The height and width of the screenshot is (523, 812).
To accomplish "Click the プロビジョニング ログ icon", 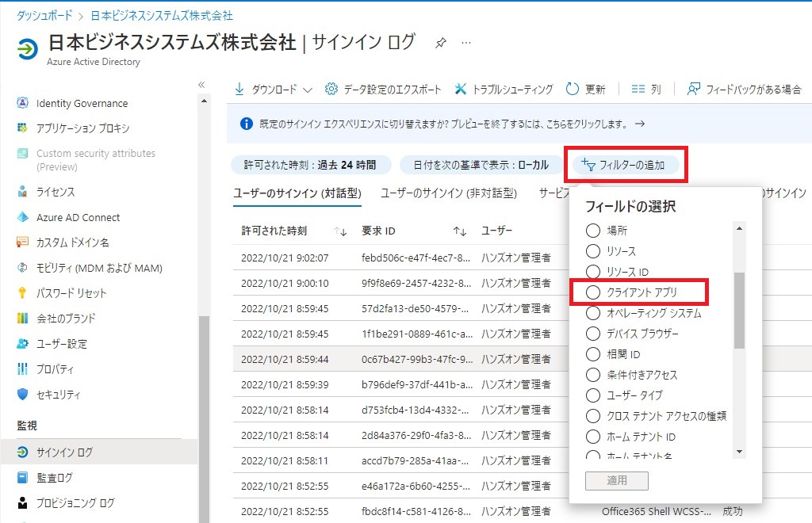I will click(22, 503).
